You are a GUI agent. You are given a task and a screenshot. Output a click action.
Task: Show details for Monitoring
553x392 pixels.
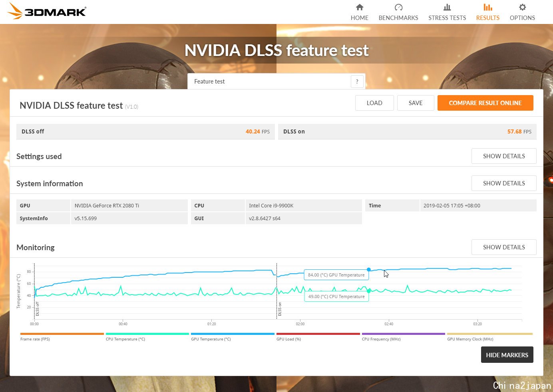(504, 247)
